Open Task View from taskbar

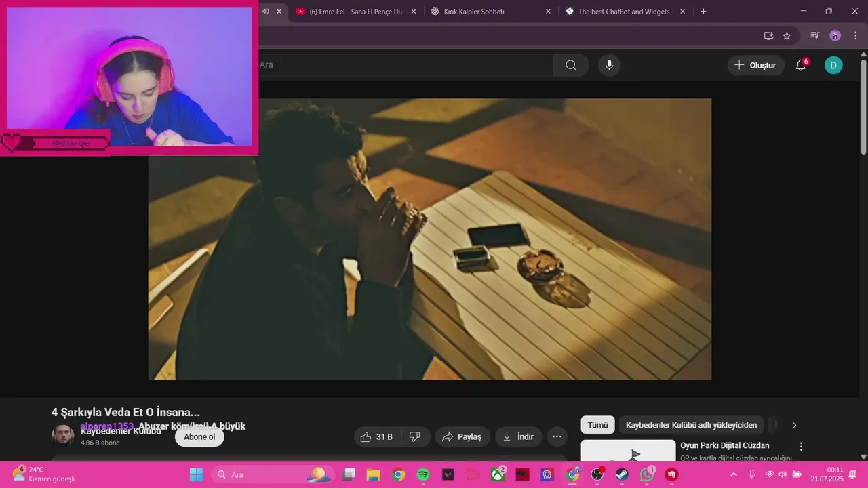349,474
